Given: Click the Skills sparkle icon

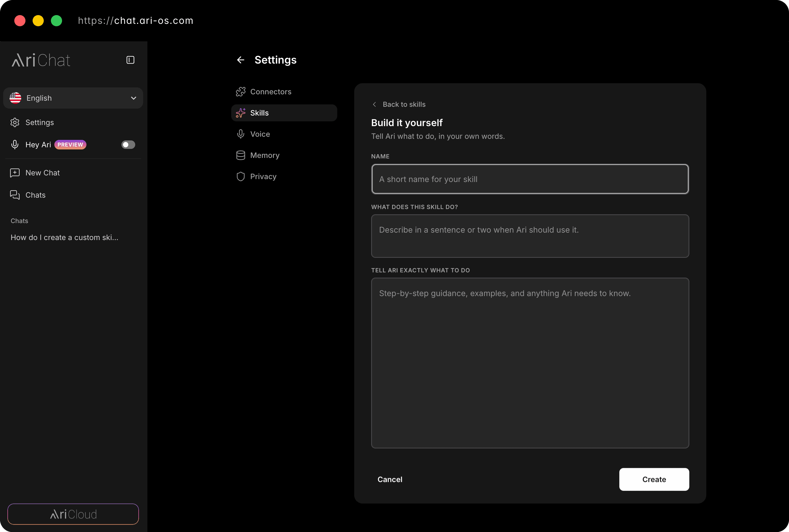Looking at the screenshot, I should (x=241, y=113).
